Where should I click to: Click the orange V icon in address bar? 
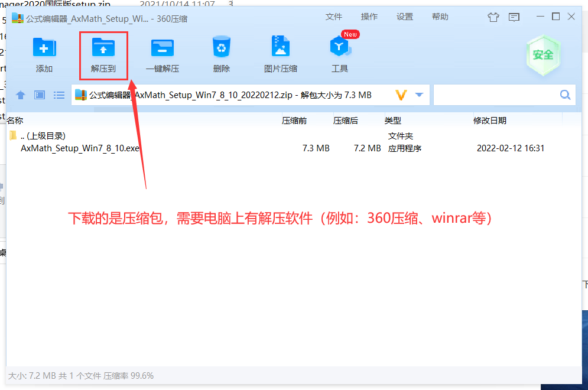tap(402, 95)
